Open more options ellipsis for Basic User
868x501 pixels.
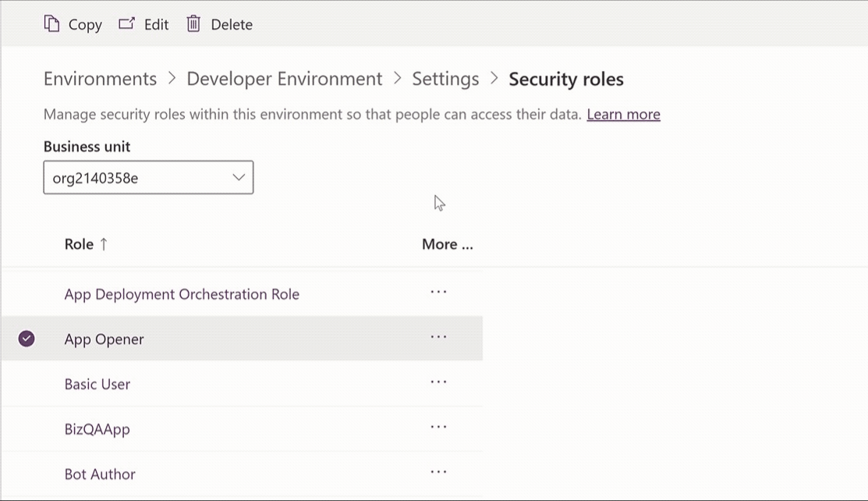coord(438,383)
